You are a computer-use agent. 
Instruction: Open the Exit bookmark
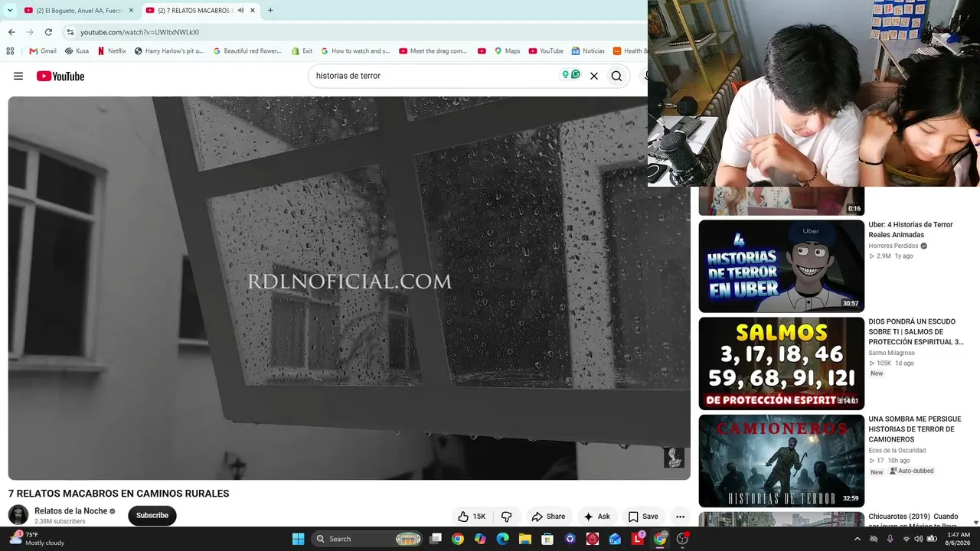(x=302, y=51)
